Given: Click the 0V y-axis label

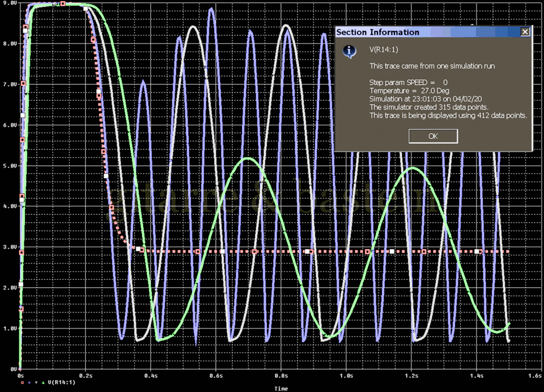Looking at the screenshot, I should 14,369.
